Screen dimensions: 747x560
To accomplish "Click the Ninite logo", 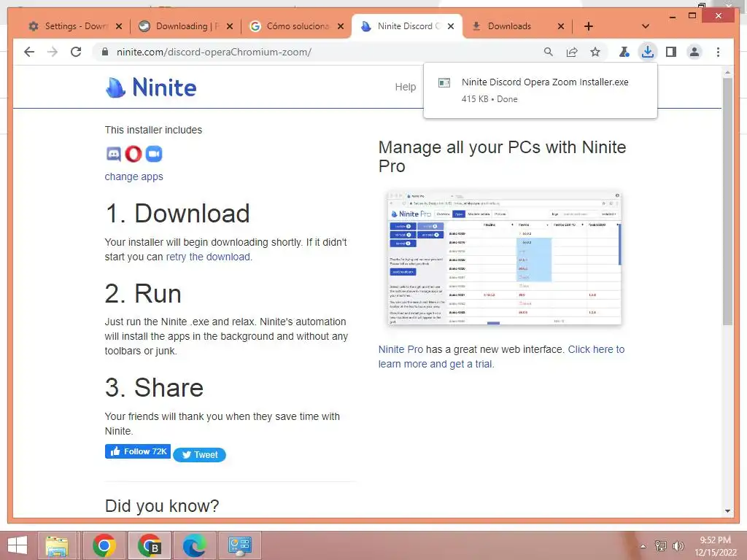I will [150, 87].
